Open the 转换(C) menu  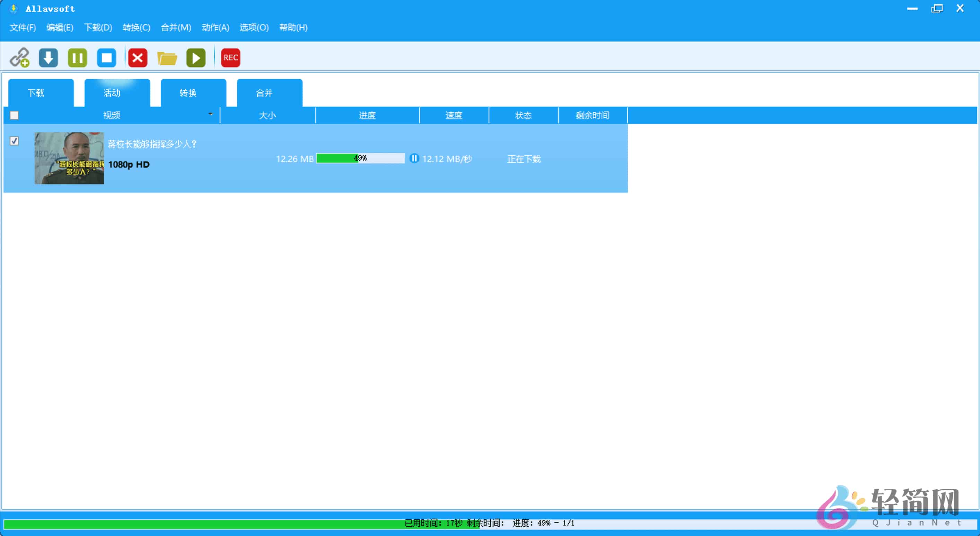(x=136, y=27)
